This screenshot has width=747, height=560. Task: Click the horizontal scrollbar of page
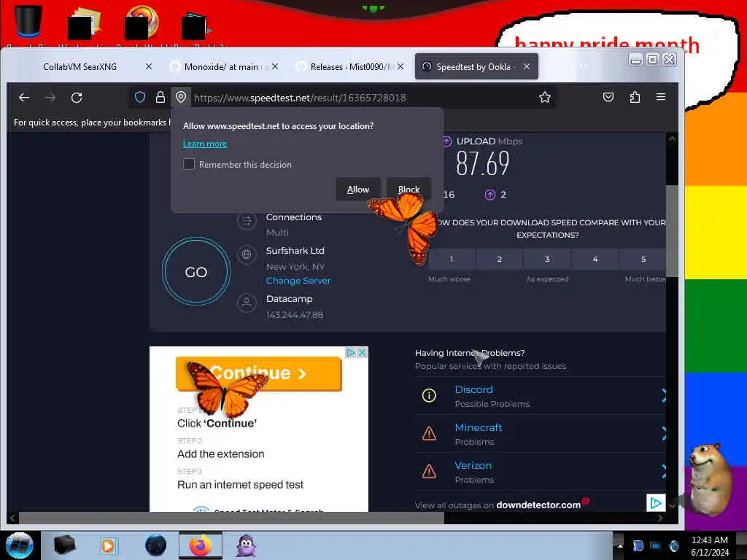(x=231, y=518)
